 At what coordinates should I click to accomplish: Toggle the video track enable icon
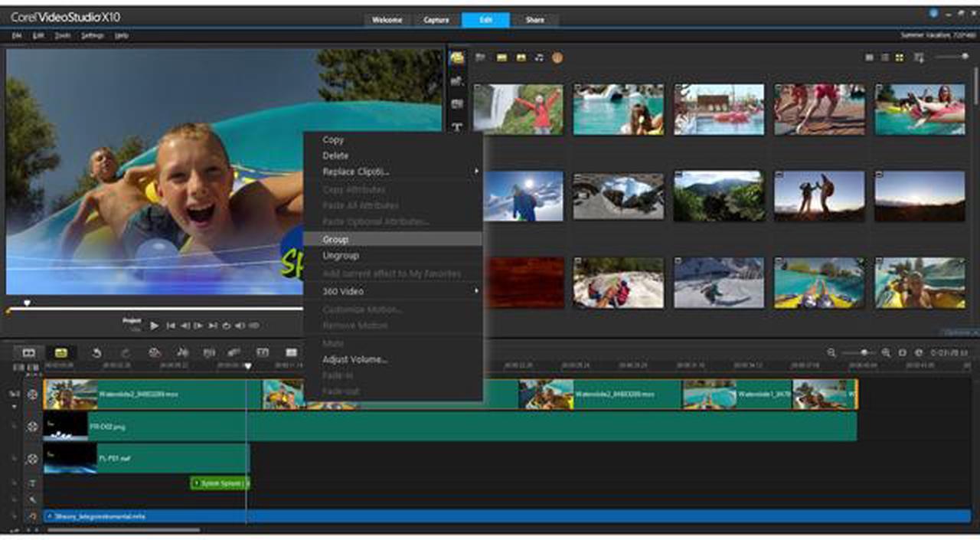32,394
